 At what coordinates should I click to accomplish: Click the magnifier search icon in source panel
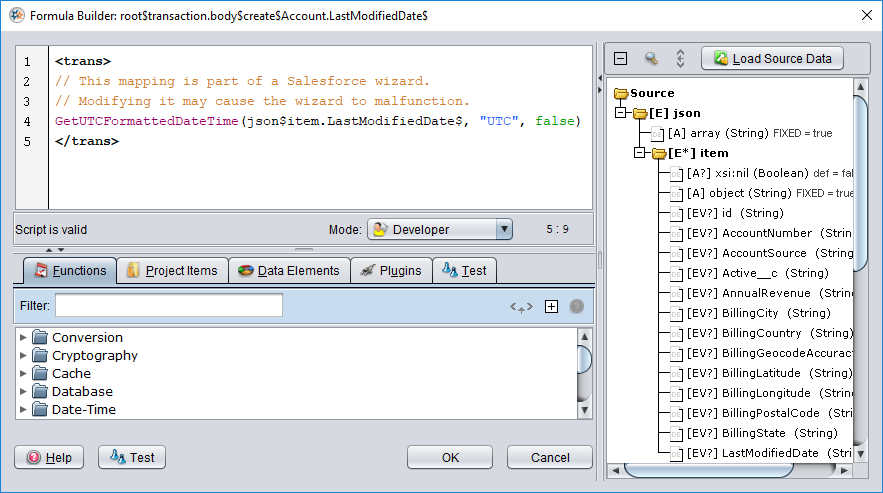(651, 58)
